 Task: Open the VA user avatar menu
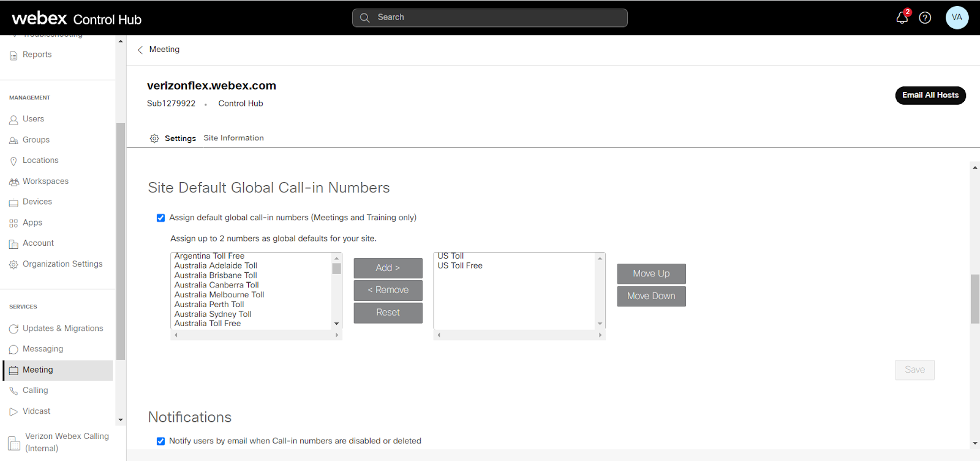click(x=957, y=17)
